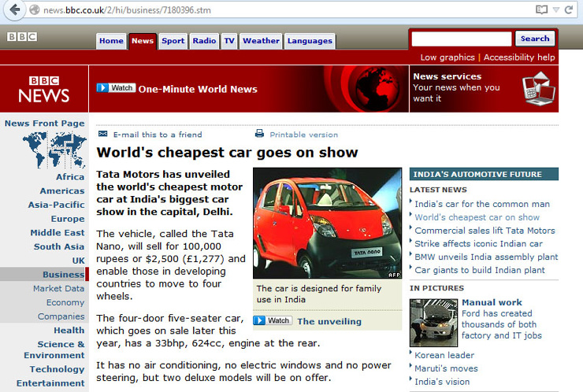This screenshot has width=583, height=392.
Task: Open the Sport tab
Action: point(173,41)
